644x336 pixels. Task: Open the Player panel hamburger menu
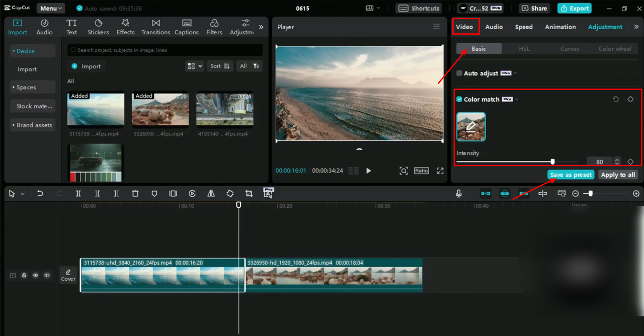pyautogui.click(x=437, y=27)
